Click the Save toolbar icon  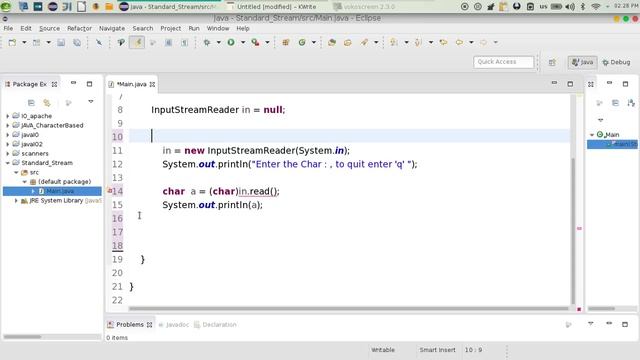61,42
